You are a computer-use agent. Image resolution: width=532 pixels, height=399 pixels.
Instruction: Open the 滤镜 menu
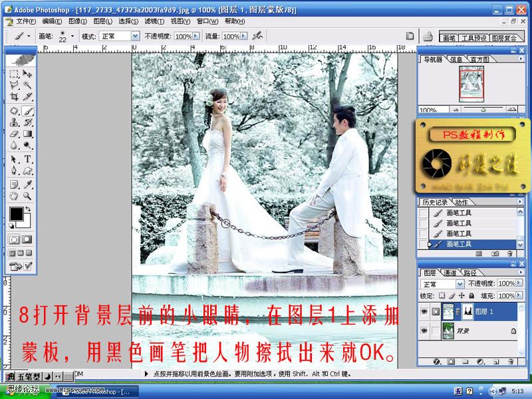pyautogui.click(x=154, y=21)
